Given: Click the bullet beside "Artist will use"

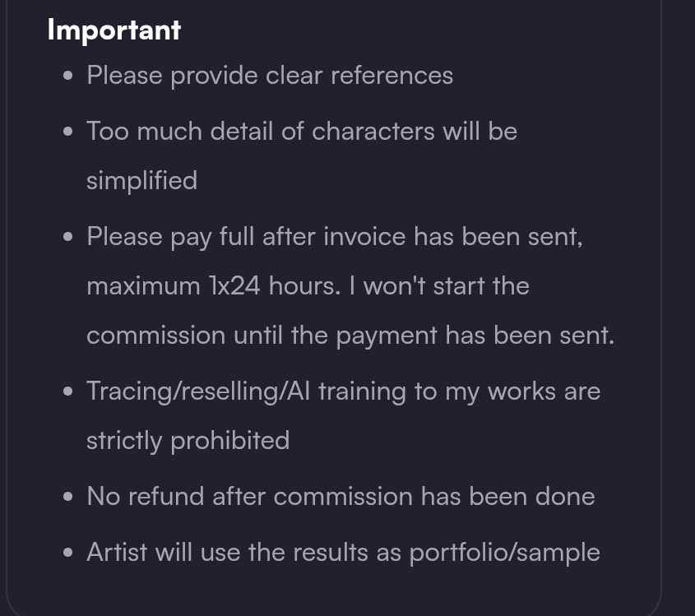Looking at the screenshot, I should click(x=68, y=553).
